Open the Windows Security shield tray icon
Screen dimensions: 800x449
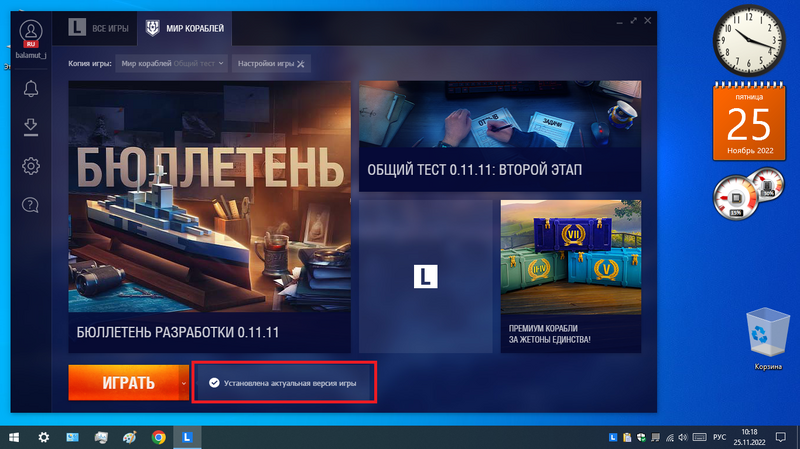point(641,437)
